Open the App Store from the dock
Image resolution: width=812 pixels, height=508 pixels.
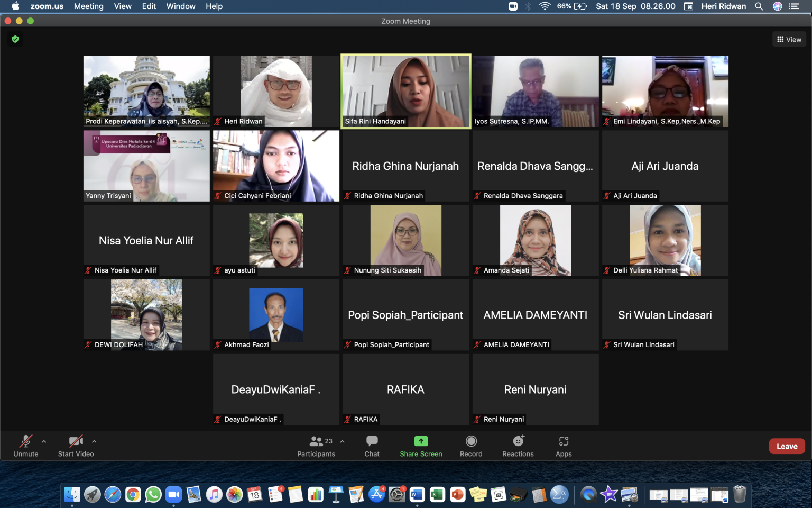pyautogui.click(x=376, y=495)
